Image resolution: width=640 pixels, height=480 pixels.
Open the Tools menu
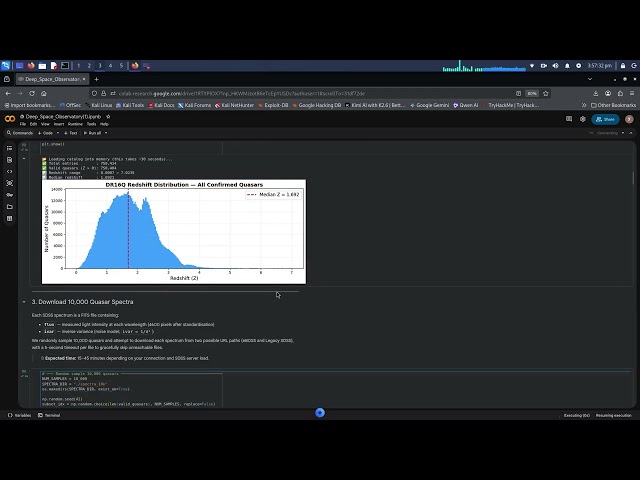(91, 124)
